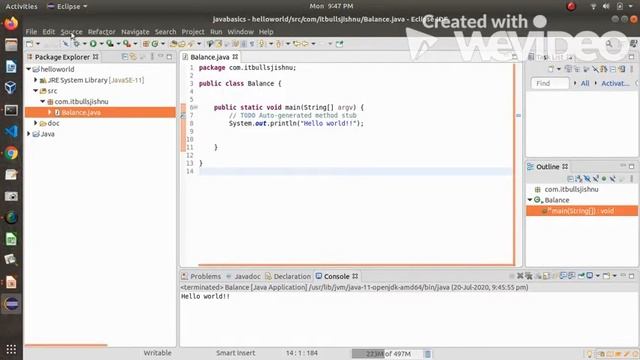This screenshot has width=640, height=360.
Task: Open the Project menu
Action: click(193, 31)
